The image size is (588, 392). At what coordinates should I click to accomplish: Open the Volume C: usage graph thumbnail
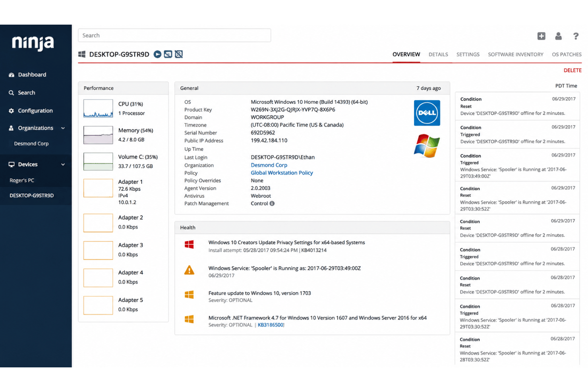[98, 162]
